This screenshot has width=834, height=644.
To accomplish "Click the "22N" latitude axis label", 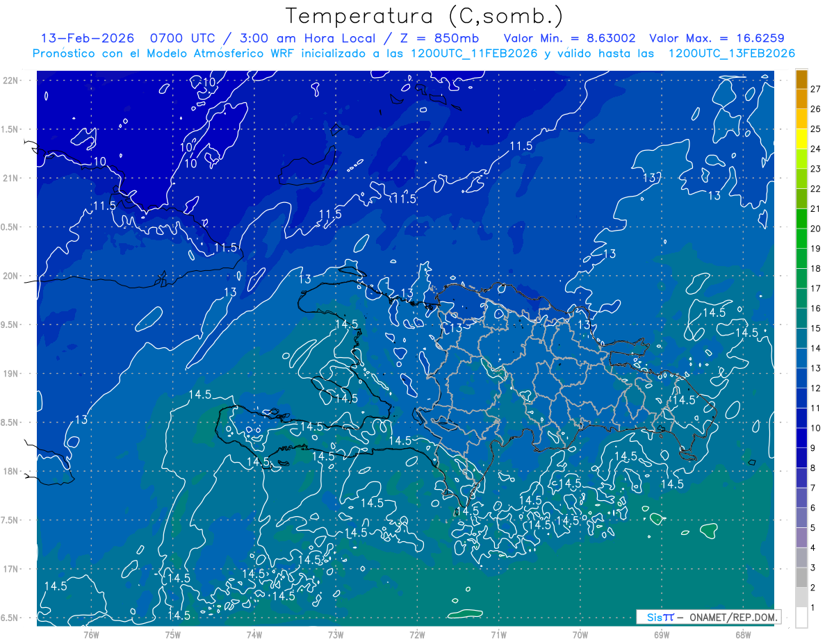I will pyautogui.click(x=10, y=81).
